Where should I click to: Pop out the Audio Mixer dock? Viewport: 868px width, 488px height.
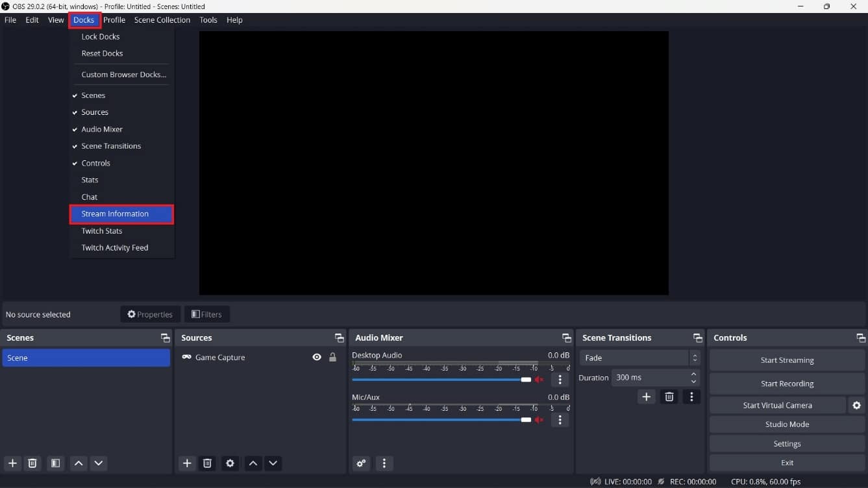(566, 337)
